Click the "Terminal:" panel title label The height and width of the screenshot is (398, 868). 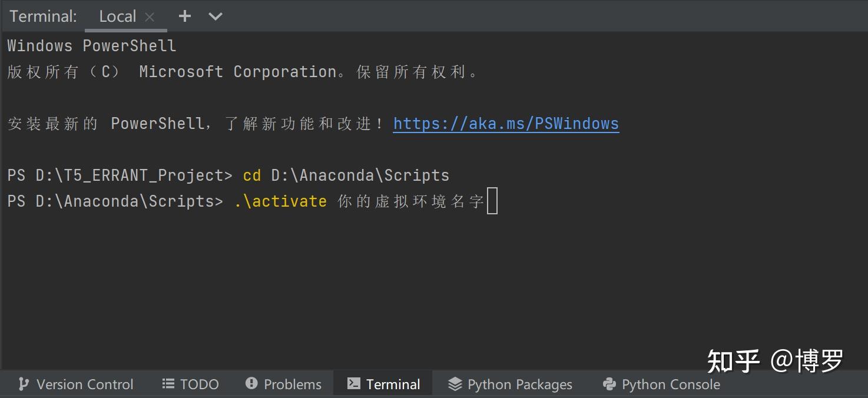pos(43,16)
